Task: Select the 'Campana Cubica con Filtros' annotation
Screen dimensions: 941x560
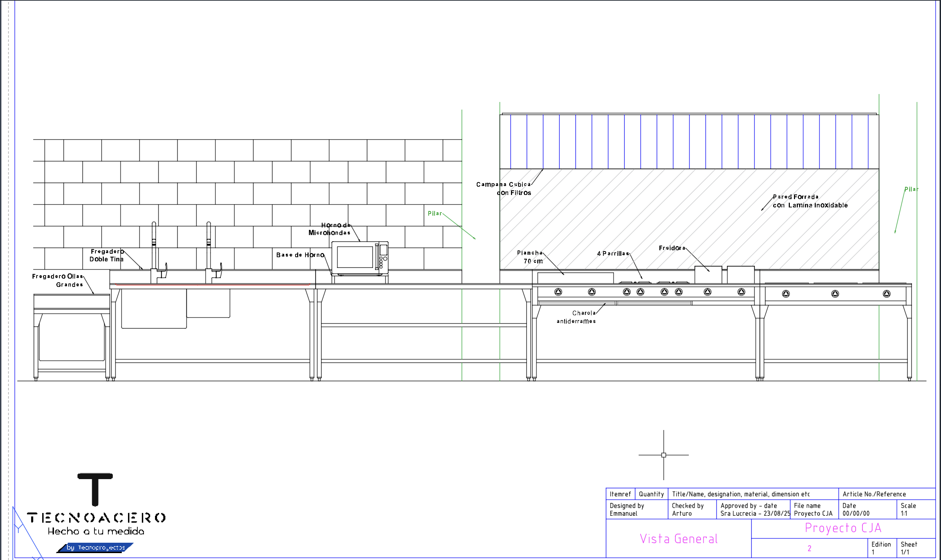Action: [x=504, y=189]
